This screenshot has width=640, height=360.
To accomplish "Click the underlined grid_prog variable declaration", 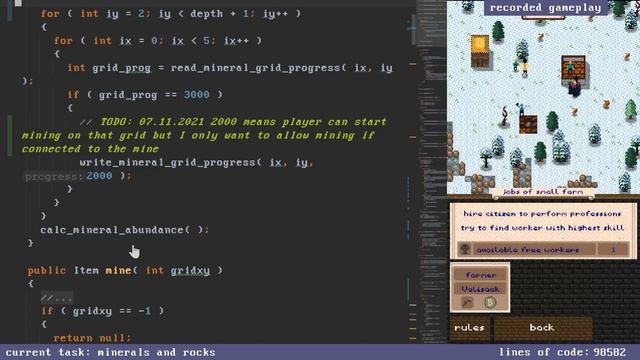I will point(121,68).
